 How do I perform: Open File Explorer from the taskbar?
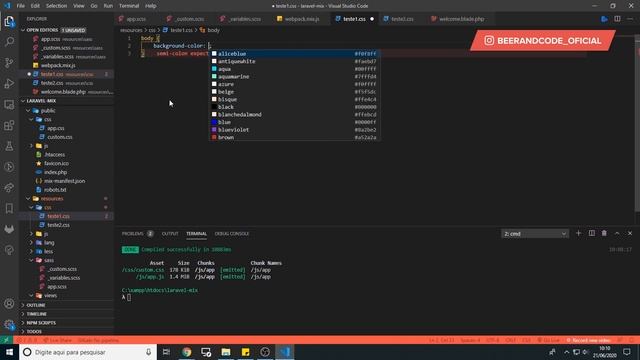click(x=226, y=352)
